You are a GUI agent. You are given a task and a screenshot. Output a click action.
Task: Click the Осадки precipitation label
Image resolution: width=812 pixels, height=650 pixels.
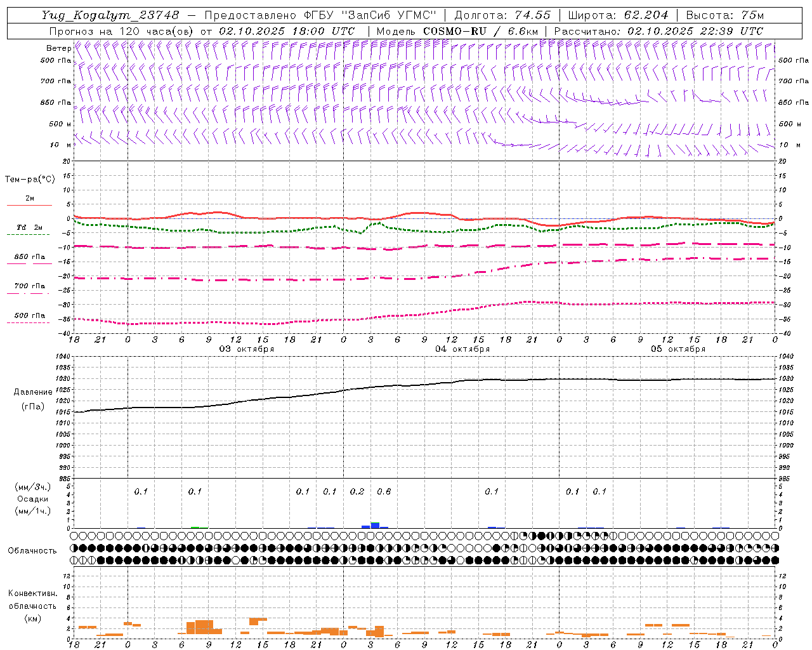click(x=33, y=499)
